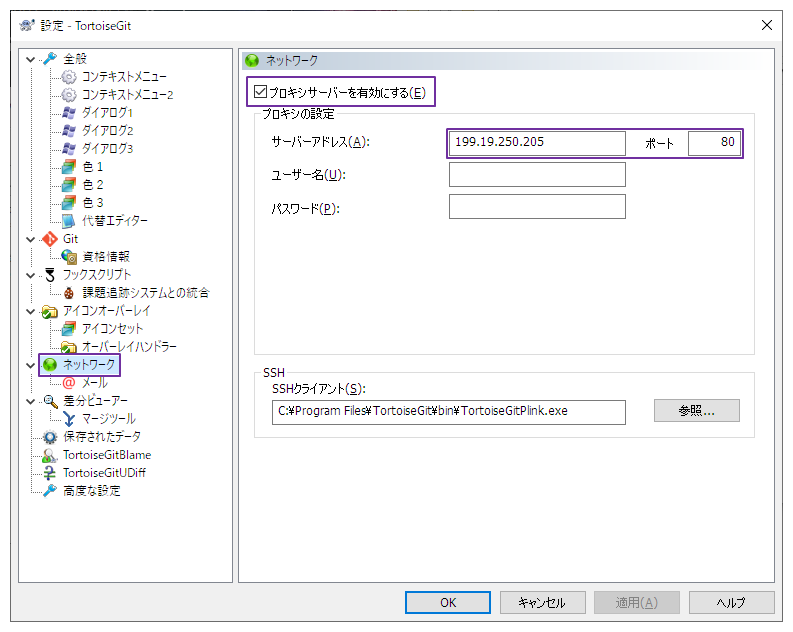793x632 pixels.
Task: Click the globe-lock icon for 資格情報
Action: [x=69, y=257]
